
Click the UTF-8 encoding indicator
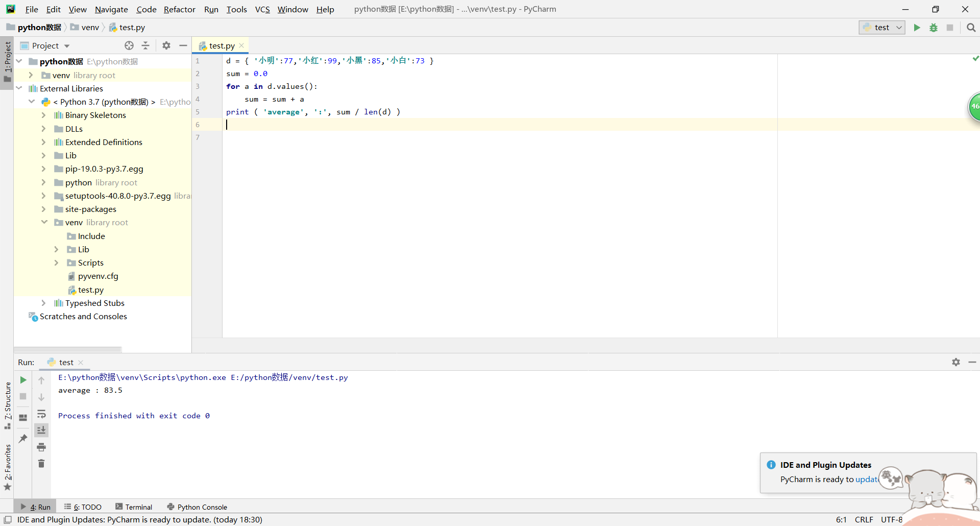[892, 520]
